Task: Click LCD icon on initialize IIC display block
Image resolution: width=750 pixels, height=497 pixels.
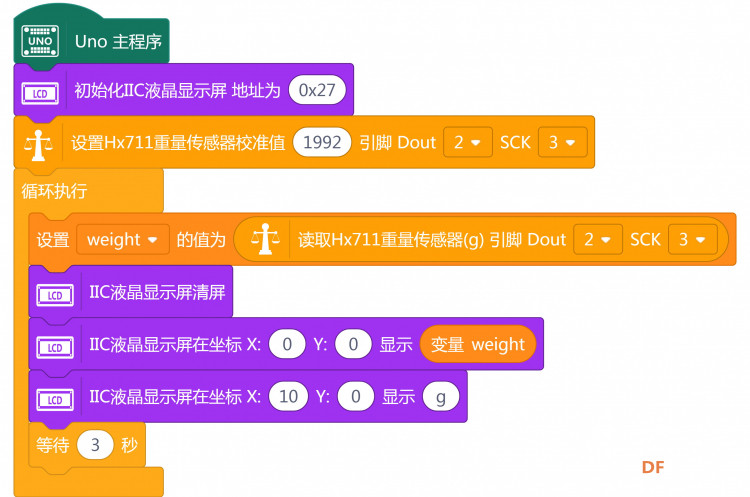Action: coord(40,93)
